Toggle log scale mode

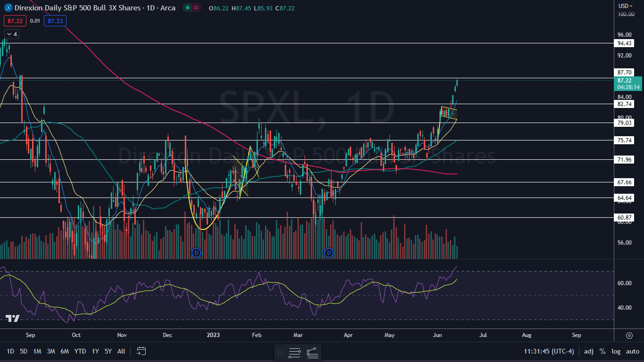click(x=616, y=351)
